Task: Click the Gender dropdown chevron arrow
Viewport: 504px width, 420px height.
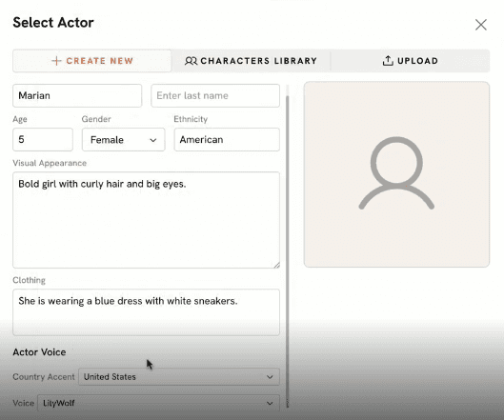Action: [153, 140]
